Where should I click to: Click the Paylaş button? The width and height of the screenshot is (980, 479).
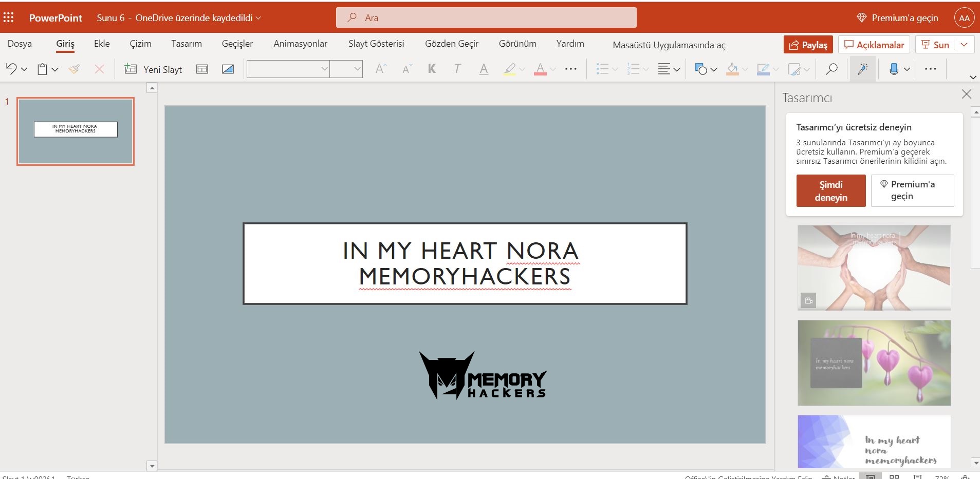click(x=808, y=45)
